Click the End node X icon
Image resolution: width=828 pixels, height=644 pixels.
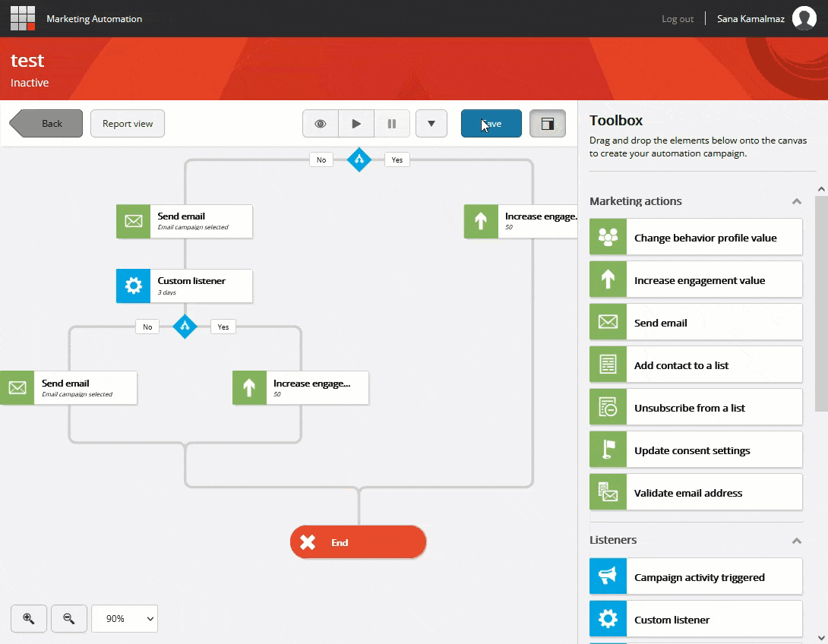pos(308,542)
